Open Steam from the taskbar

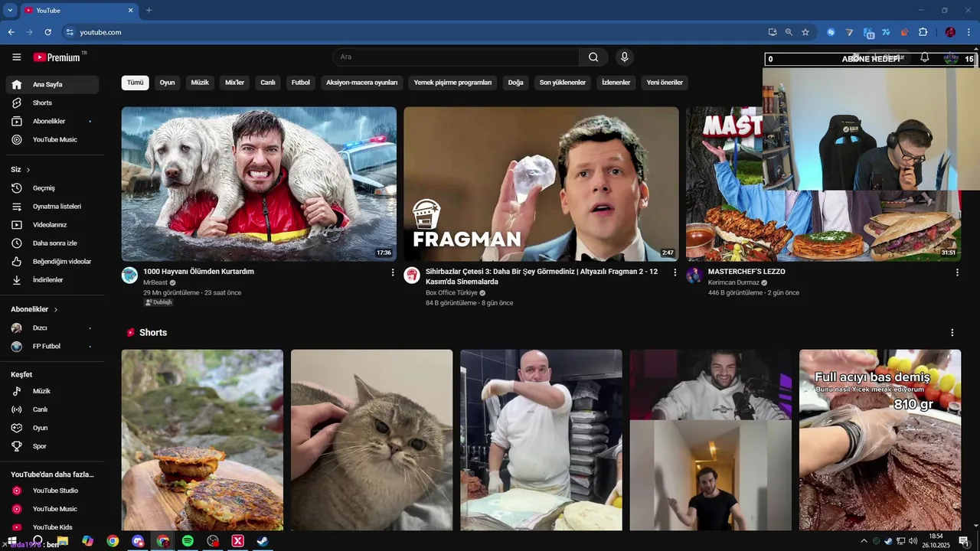pos(262,541)
